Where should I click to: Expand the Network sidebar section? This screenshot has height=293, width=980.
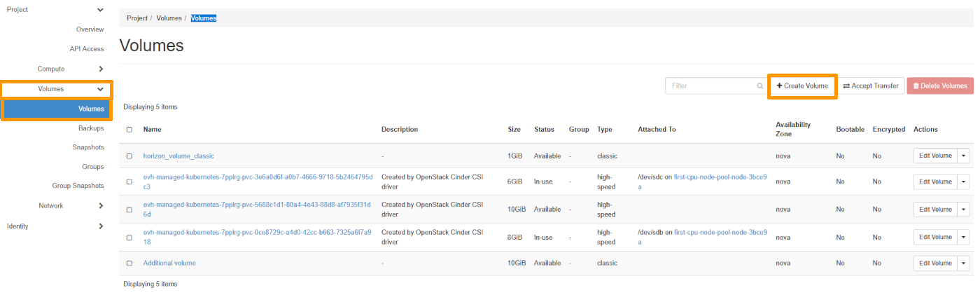[101, 205]
